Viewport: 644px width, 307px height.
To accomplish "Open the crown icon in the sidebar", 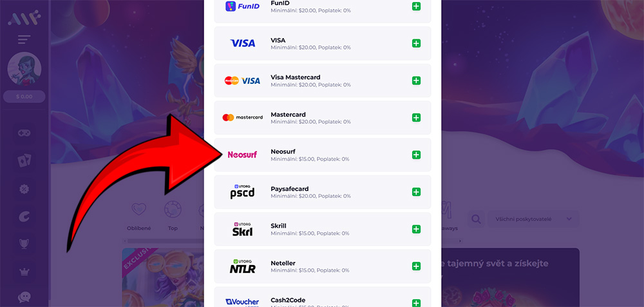I will [x=24, y=272].
